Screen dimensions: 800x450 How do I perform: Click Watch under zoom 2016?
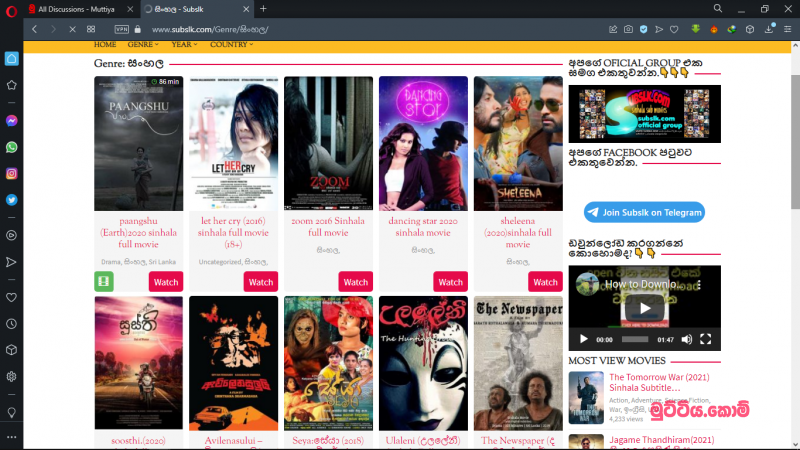click(x=356, y=282)
